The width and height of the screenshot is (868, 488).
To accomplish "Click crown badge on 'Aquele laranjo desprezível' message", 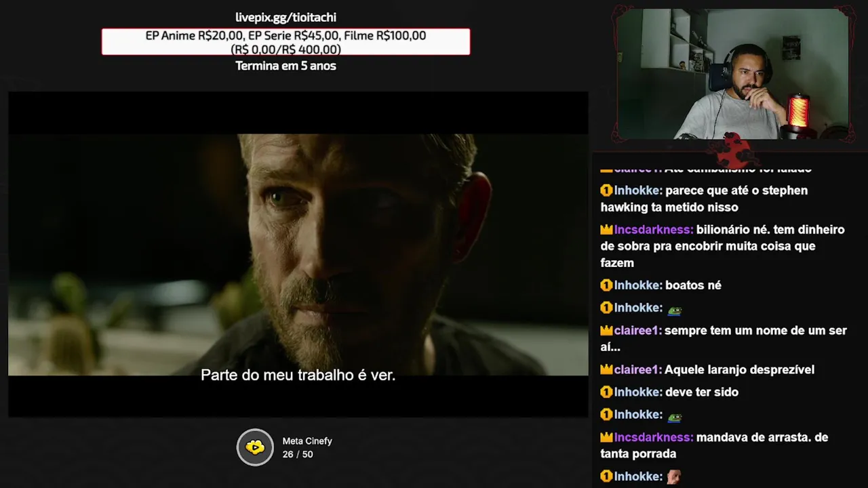I will point(606,370).
